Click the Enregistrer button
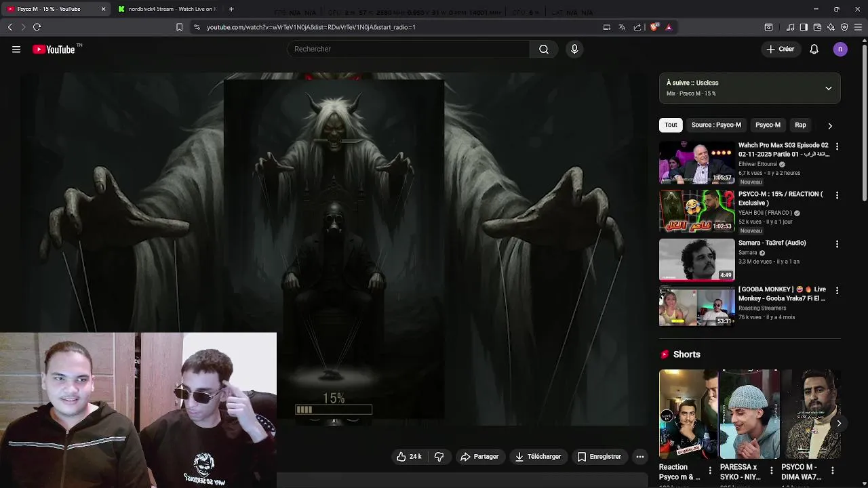 coord(599,457)
